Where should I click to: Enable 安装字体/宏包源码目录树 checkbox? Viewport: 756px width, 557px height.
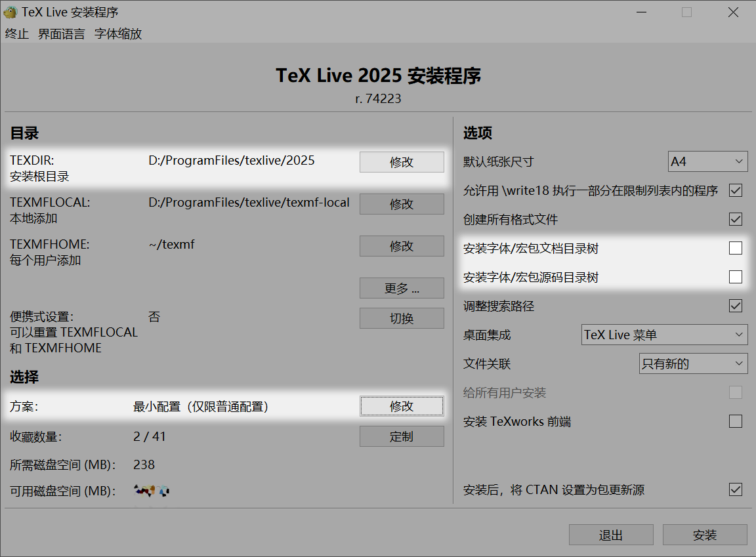[x=736, y=277]
